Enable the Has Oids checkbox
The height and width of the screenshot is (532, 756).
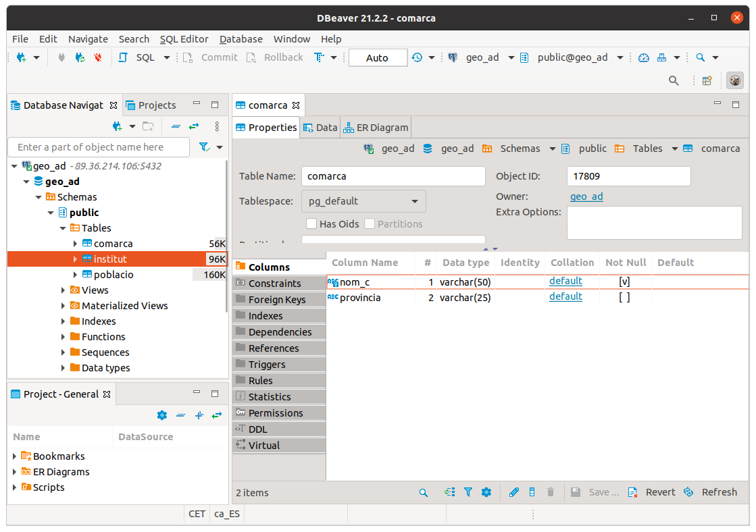[311, 223]
